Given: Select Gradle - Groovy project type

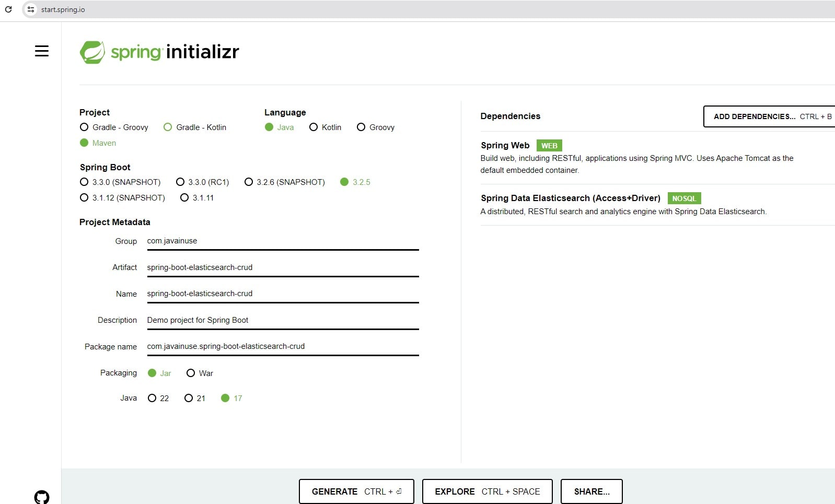Looking at the screenshot, I should tap(114, 127).
